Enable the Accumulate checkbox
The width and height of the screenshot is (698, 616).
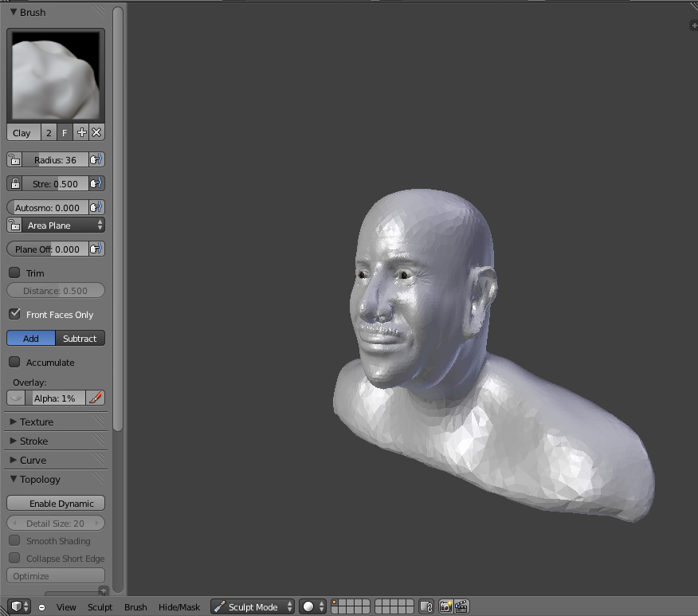point(14,363)
